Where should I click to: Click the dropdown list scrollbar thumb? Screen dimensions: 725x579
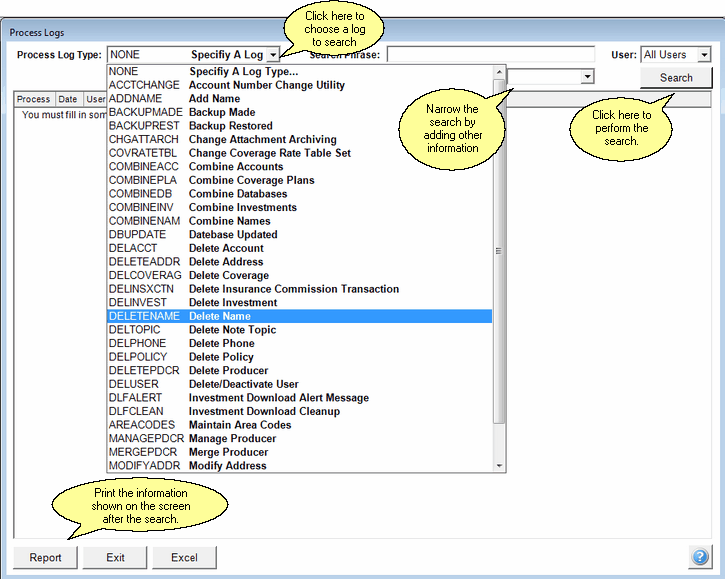click(499, 251)
